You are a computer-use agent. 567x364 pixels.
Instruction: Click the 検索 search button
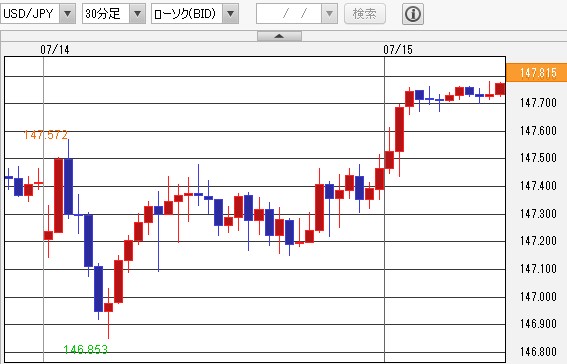click(x=364, y=14)
